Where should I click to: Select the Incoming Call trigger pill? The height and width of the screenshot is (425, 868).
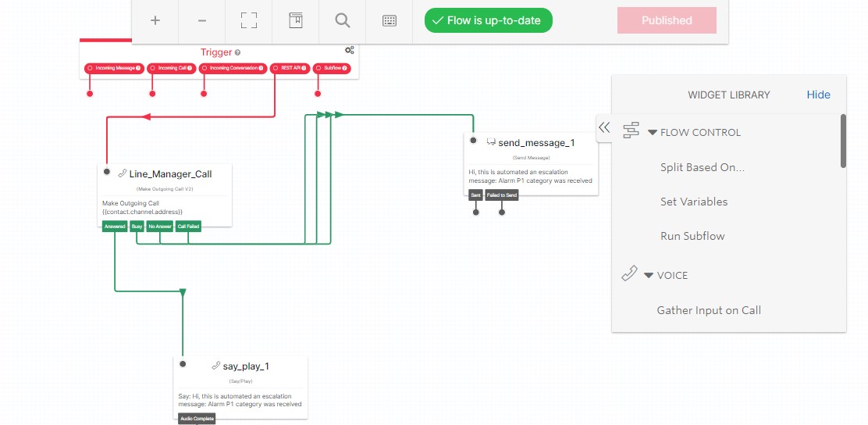[x=171, y=69]
